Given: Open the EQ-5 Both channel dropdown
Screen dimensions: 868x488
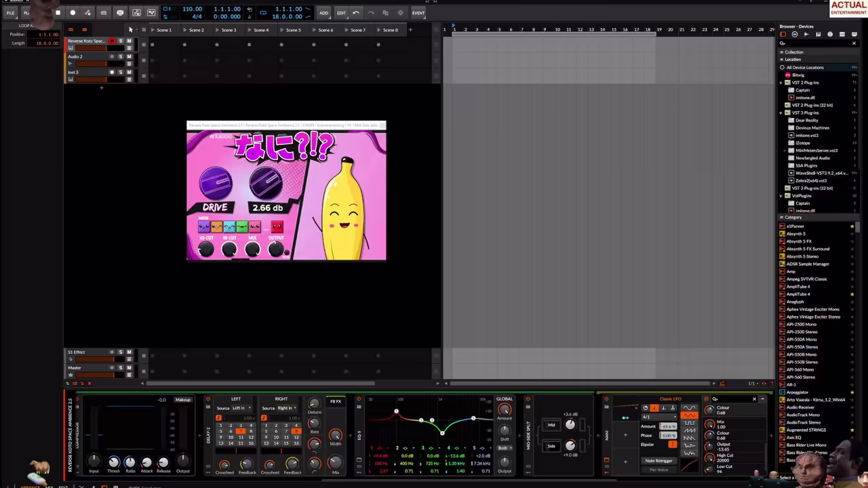Looking at the screenshot, I should click(x=505, y=448).
